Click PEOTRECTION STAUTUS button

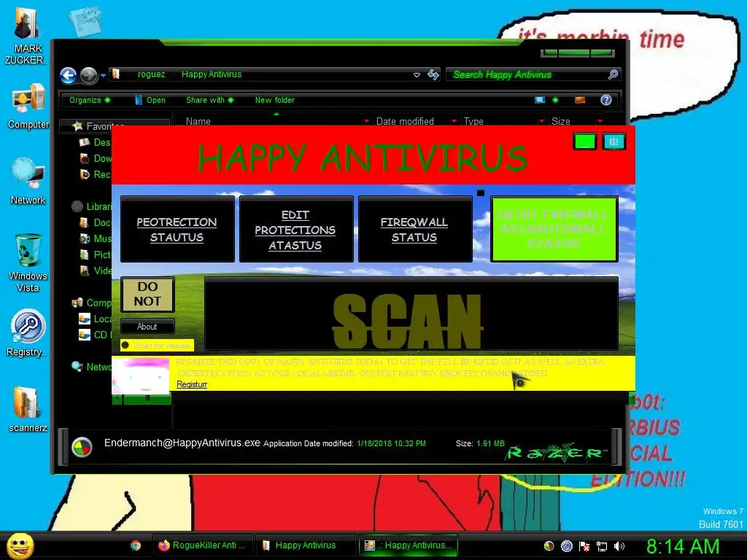click(177, 229)
